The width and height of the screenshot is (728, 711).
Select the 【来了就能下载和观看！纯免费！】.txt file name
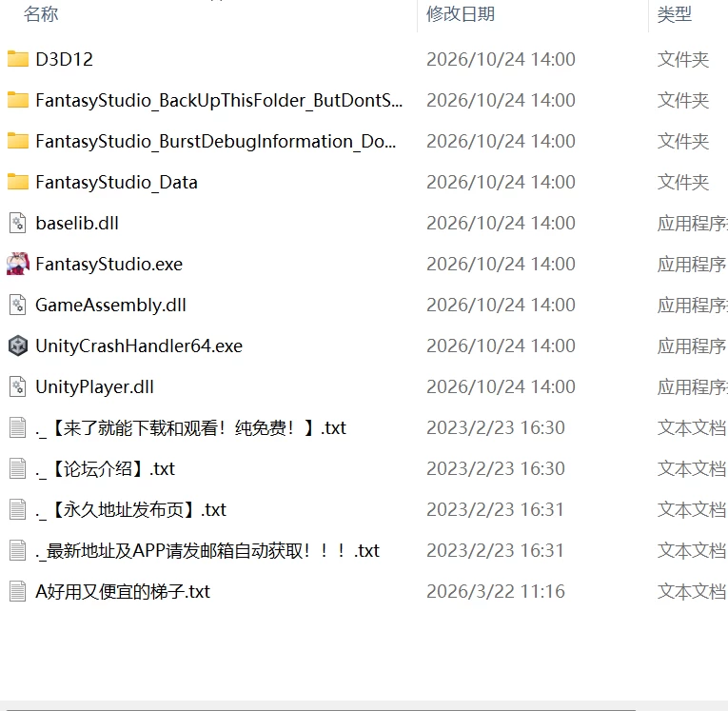pyautogui.click(x=191, y=427)
